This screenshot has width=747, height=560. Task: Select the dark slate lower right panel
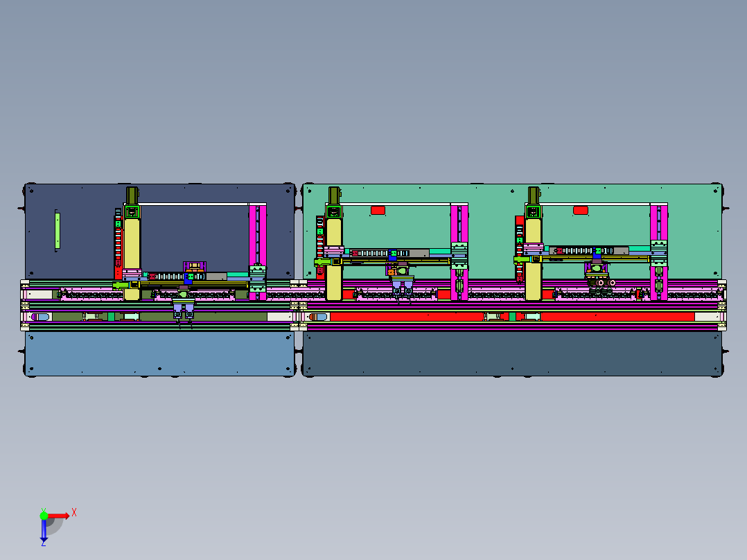pyautogui.click(x=512, y=353)
